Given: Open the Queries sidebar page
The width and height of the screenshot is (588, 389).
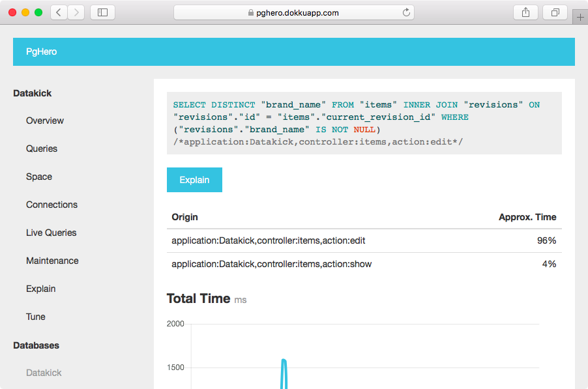Looking at the screenshot, I should tap(42, 149).
